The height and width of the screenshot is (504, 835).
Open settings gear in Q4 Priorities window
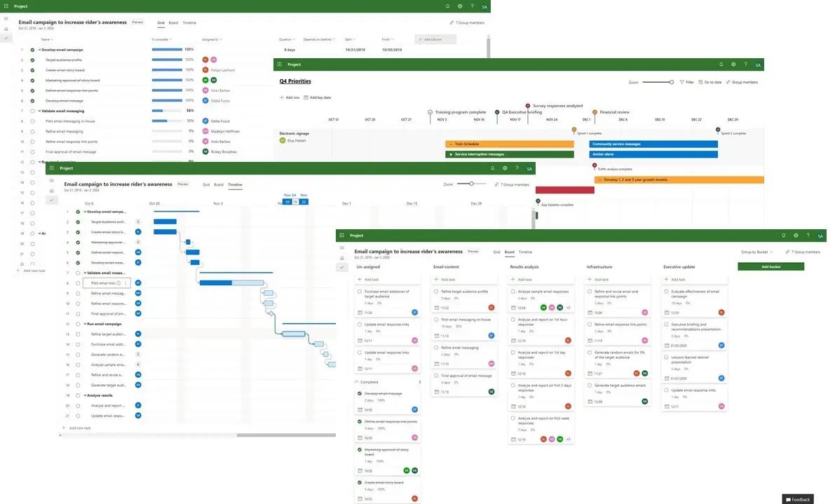tap(733, 64)
